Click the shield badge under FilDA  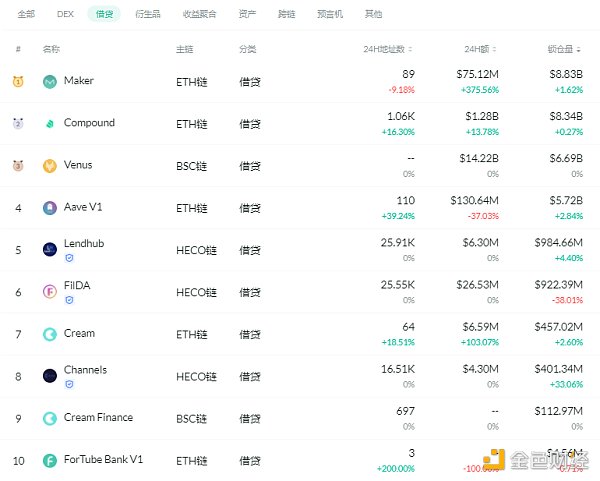[x=69, y=300]
